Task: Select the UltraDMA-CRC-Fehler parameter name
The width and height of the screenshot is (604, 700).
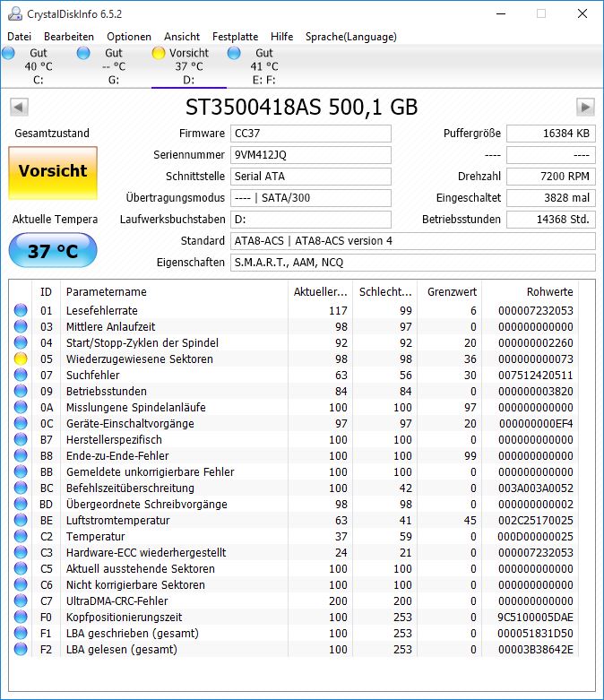Action: pyautogui.click(x=117, y=601)
